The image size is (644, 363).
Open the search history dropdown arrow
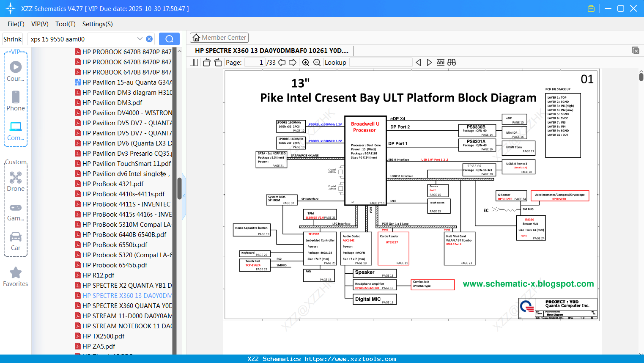(140, 39)
